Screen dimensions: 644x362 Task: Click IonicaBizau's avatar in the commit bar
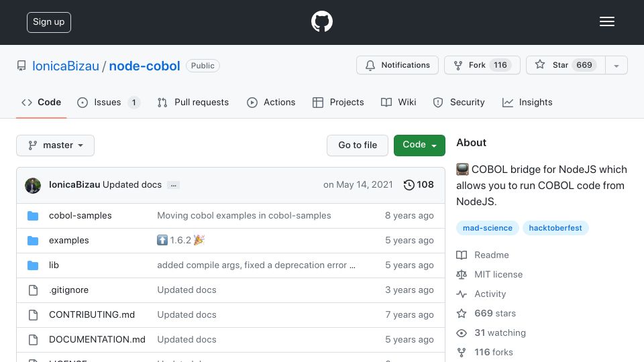(x=33, y=186)
